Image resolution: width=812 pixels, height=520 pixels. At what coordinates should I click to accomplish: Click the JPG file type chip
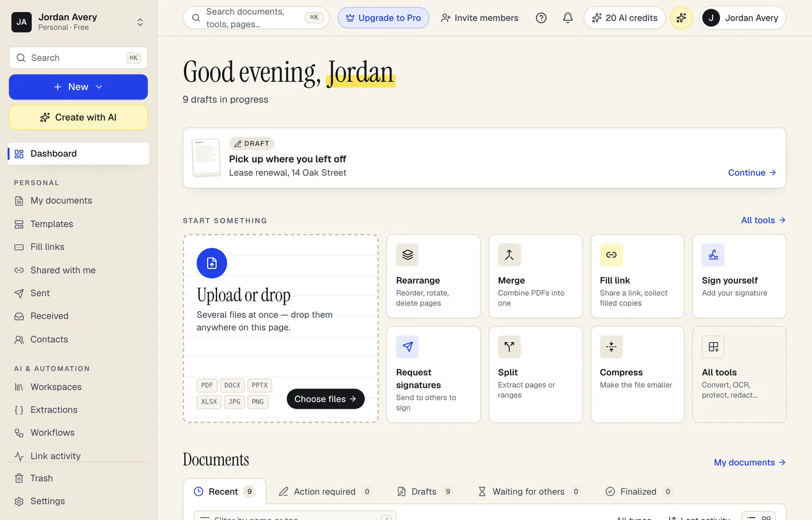coord(234,402)
